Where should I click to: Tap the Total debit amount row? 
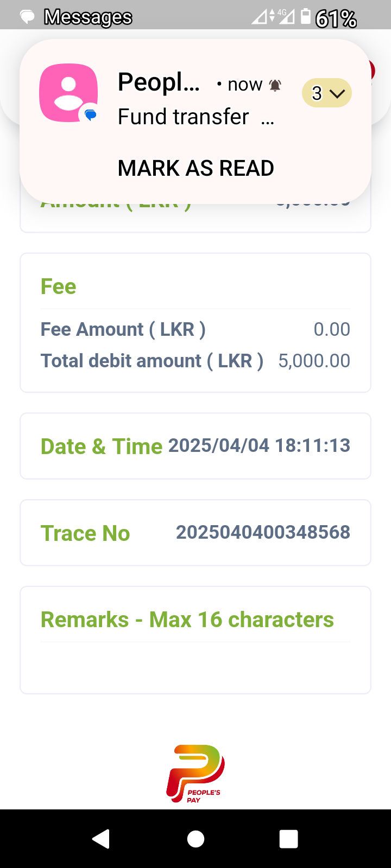(x=195, y=361)
